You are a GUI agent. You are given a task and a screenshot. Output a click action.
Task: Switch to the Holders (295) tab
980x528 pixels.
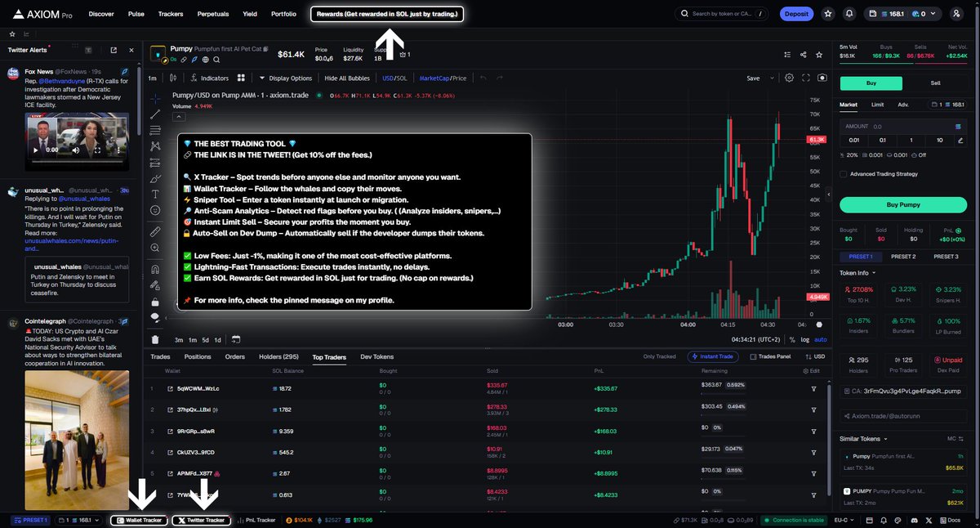coord(278,356)
